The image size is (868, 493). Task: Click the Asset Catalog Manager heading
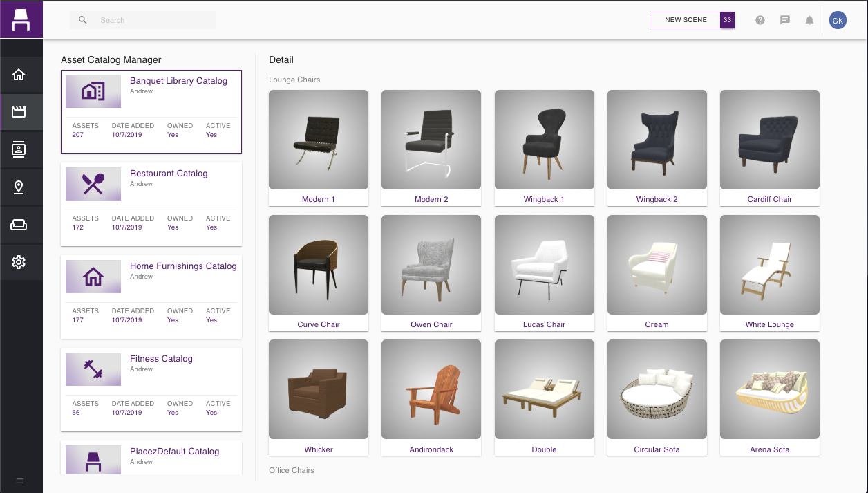pyautogui.click(x=111, y=60)
